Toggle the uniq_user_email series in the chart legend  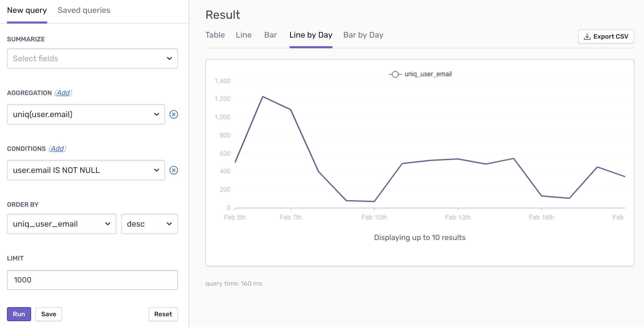tap(428, 74)
